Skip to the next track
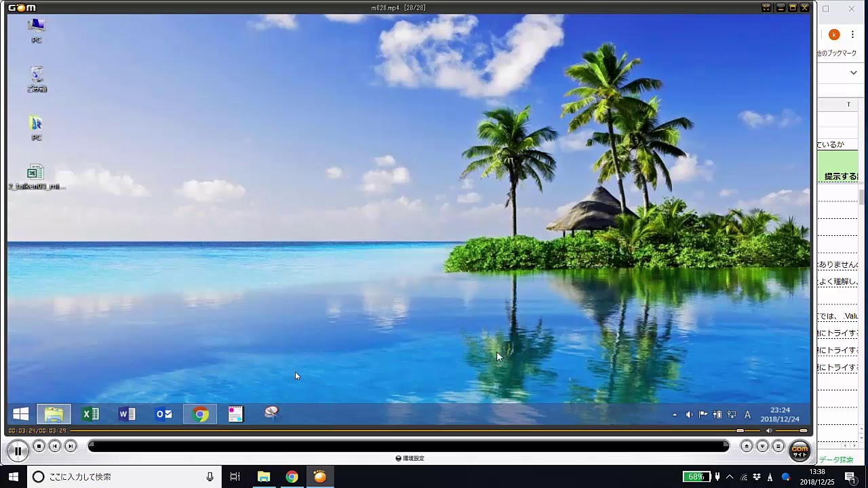 coord(71,446)
